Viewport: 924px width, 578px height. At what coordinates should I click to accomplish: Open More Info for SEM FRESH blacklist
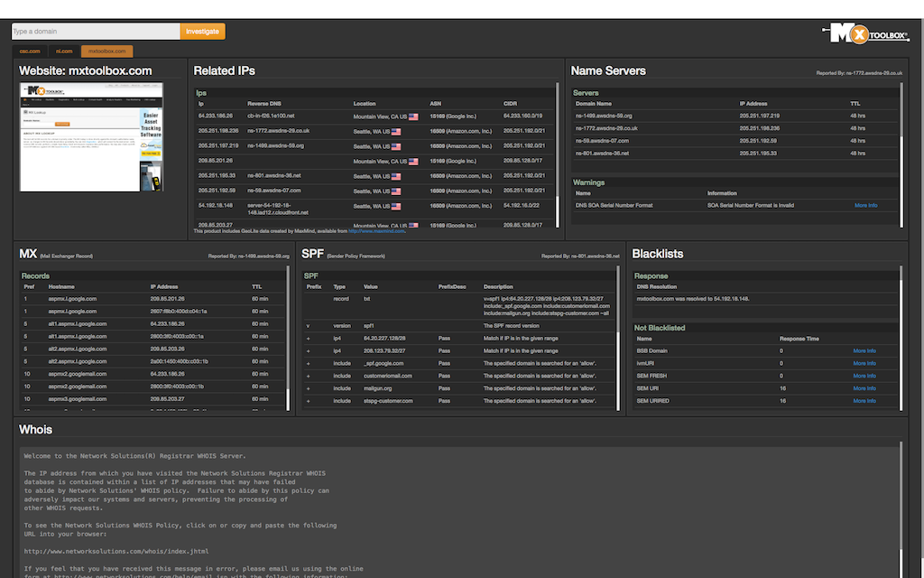click(864, 376)
